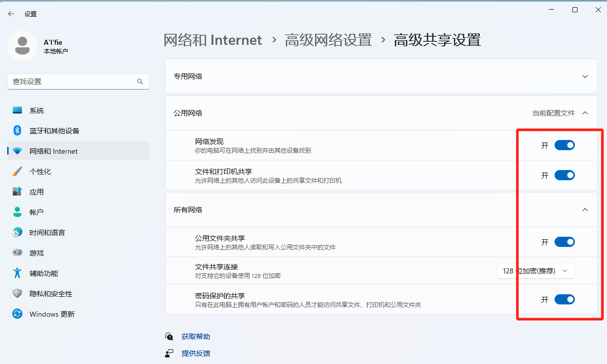Turn off the 网络发现 toggle
This screenshot has width=607, height=364.
pos(564,145)
